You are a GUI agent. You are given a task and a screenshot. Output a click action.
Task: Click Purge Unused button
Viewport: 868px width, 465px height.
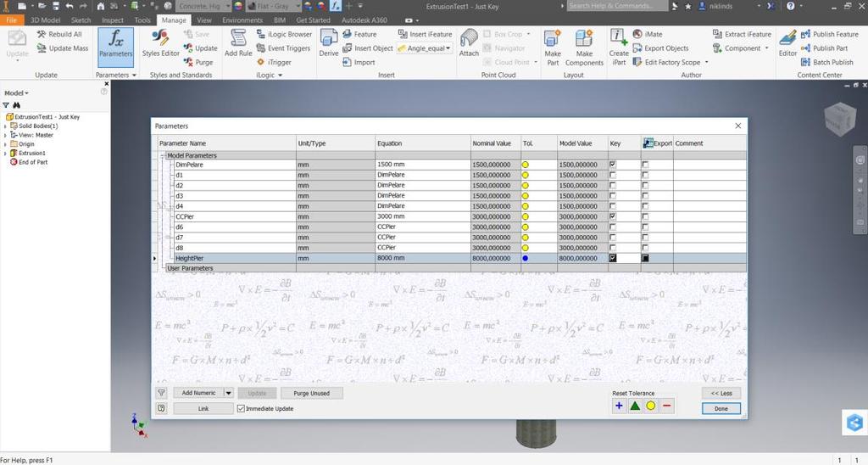311,393
